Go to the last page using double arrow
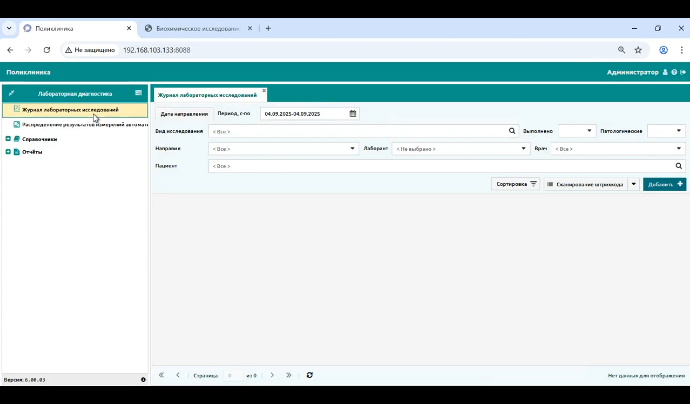The width and height of the screenshot is (690, 404). coord(289,375)
